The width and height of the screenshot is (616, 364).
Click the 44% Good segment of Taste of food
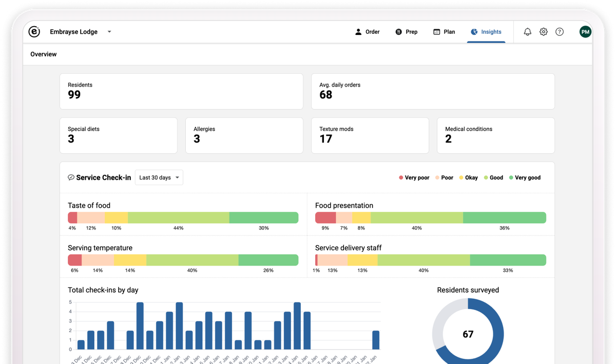[x=179, y=217]
